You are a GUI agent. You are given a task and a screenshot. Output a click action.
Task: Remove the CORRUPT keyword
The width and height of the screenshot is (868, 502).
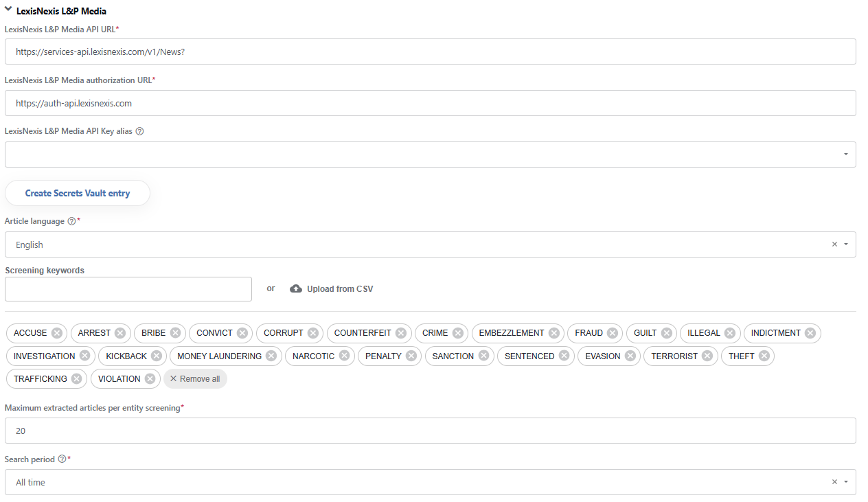tap(313, 333)
